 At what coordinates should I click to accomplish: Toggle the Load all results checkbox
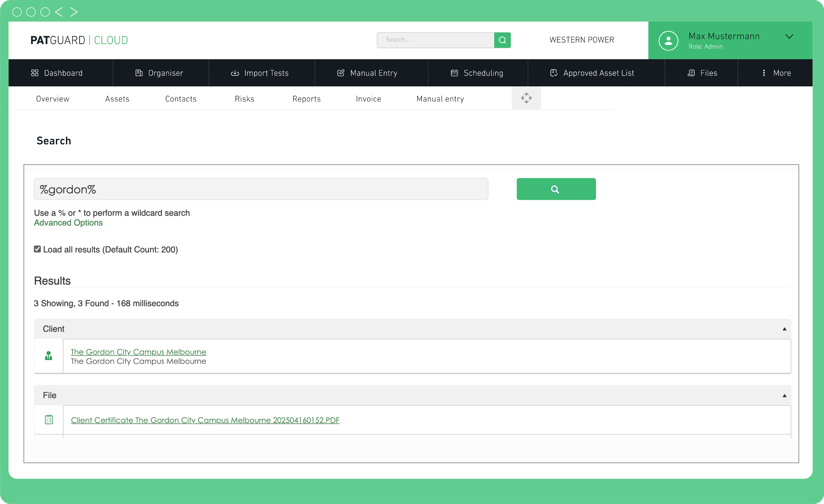[37, 249]
